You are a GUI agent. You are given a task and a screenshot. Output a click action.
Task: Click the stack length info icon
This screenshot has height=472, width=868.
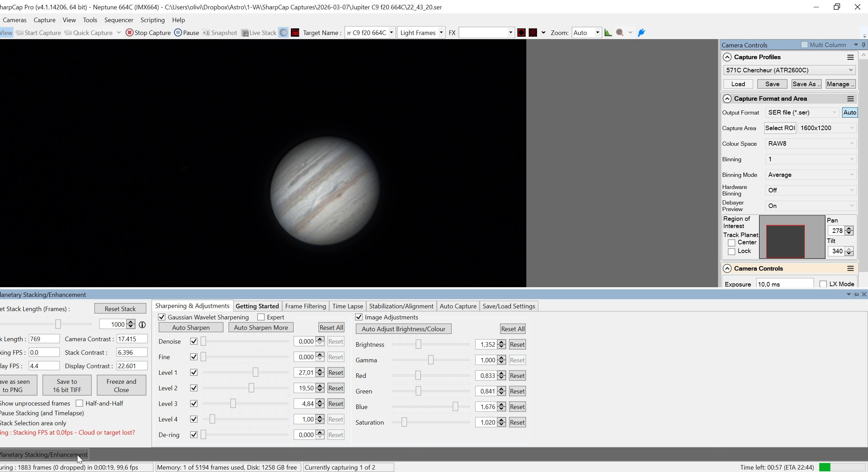(142, 325)
